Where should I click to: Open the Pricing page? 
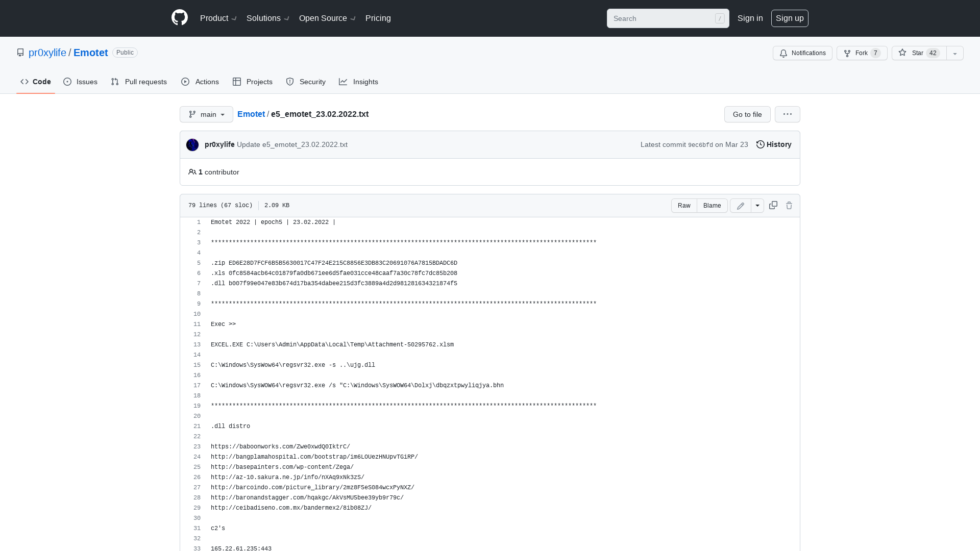378,18
